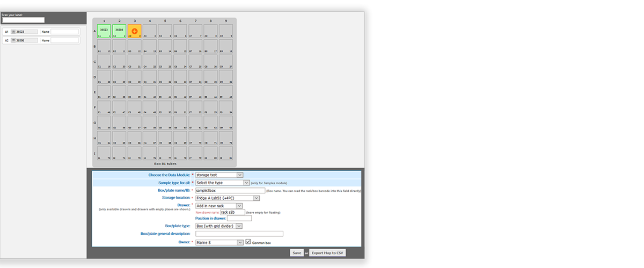Open the Sample type for all dropdown
The width and height of the screenshot is (644, 268).
(x=223, y=183)
